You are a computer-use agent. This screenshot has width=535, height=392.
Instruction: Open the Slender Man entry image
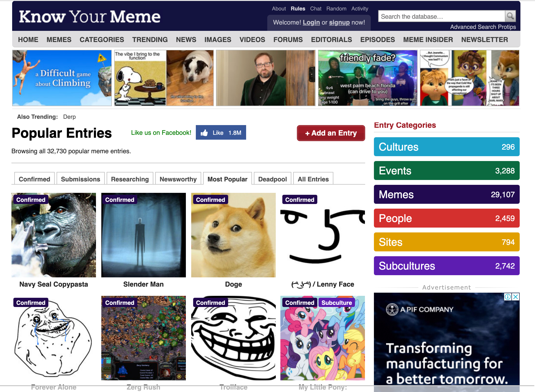click(144, 235)
